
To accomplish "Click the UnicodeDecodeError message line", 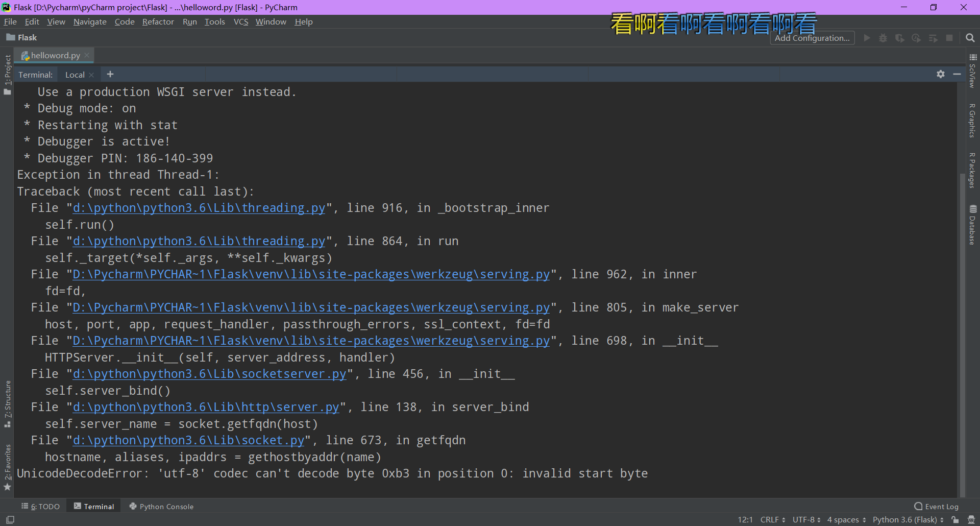I will pos(332,473).
